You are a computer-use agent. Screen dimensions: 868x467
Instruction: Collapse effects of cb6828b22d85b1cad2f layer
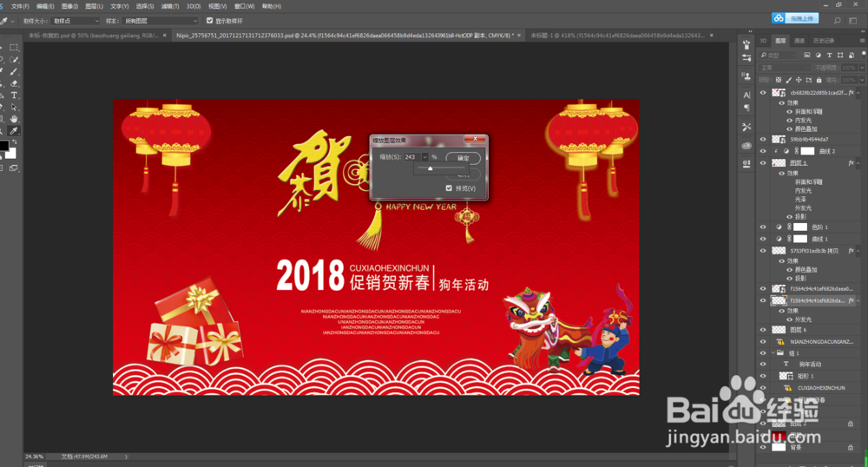point(858,92)
